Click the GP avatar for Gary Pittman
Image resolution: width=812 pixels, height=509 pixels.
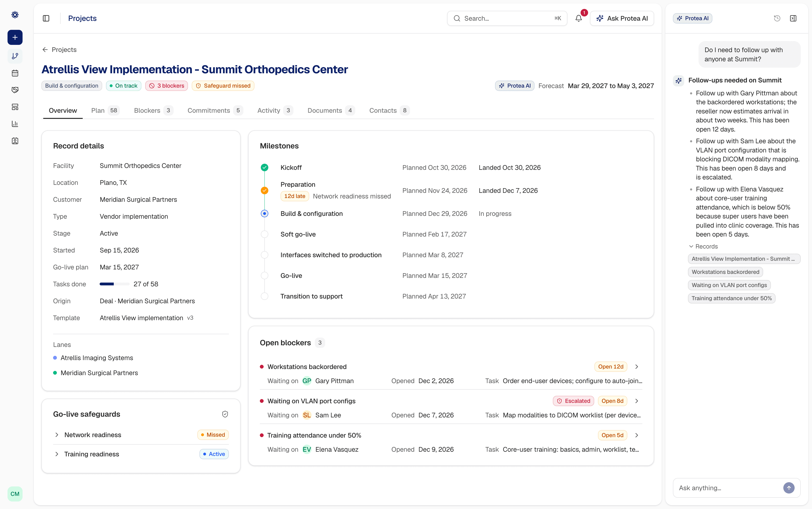click(307, 381)
